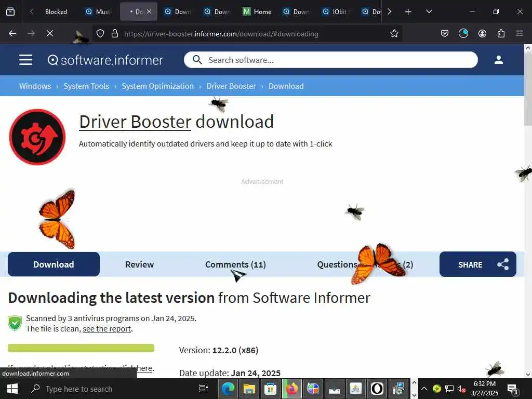
Task: Click the software.informer logo
Action: [105, 60]
